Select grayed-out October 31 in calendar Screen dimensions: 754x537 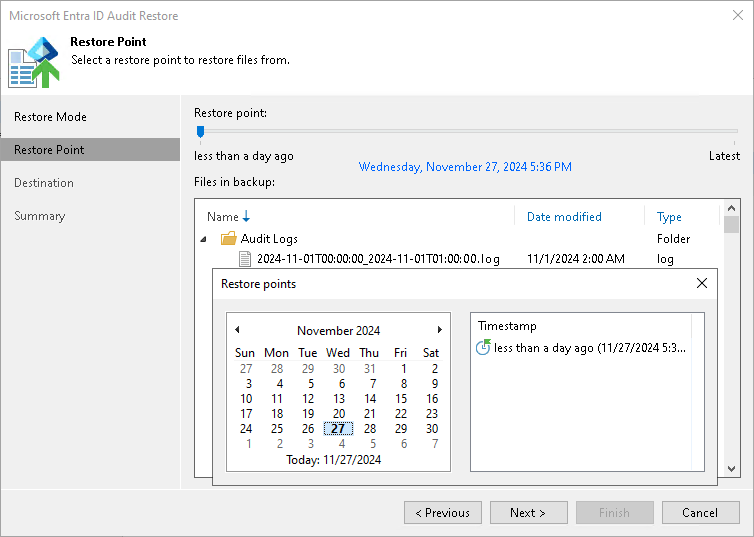pos(369,369)
